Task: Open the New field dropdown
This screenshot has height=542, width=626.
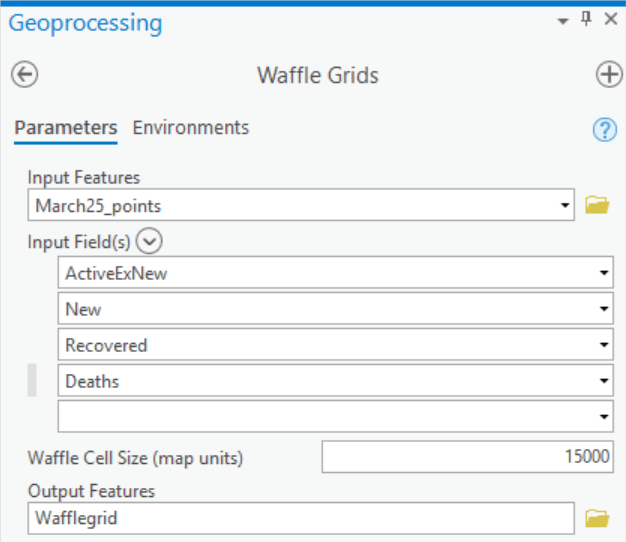Action: [x=605, y=309]
